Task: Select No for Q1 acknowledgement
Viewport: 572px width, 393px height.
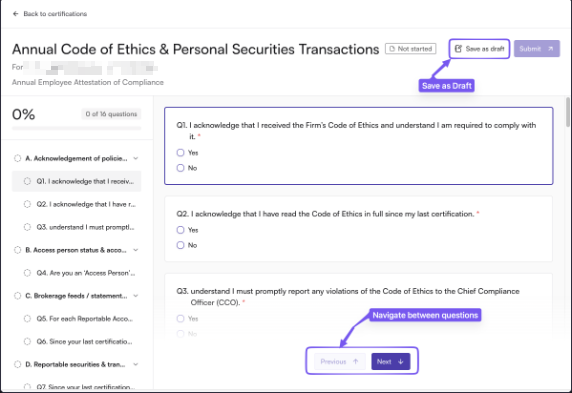Action: (180, 168)
